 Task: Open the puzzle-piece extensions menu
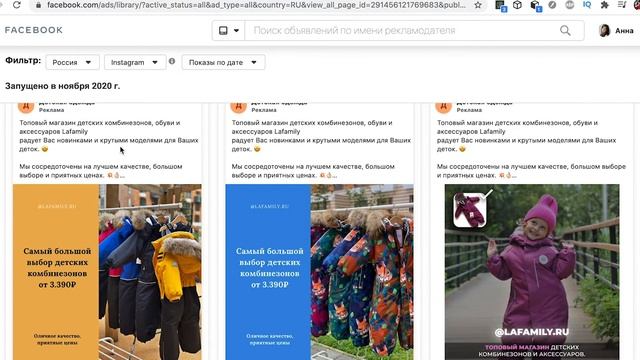pyautogui.click(x=604, y=5)
